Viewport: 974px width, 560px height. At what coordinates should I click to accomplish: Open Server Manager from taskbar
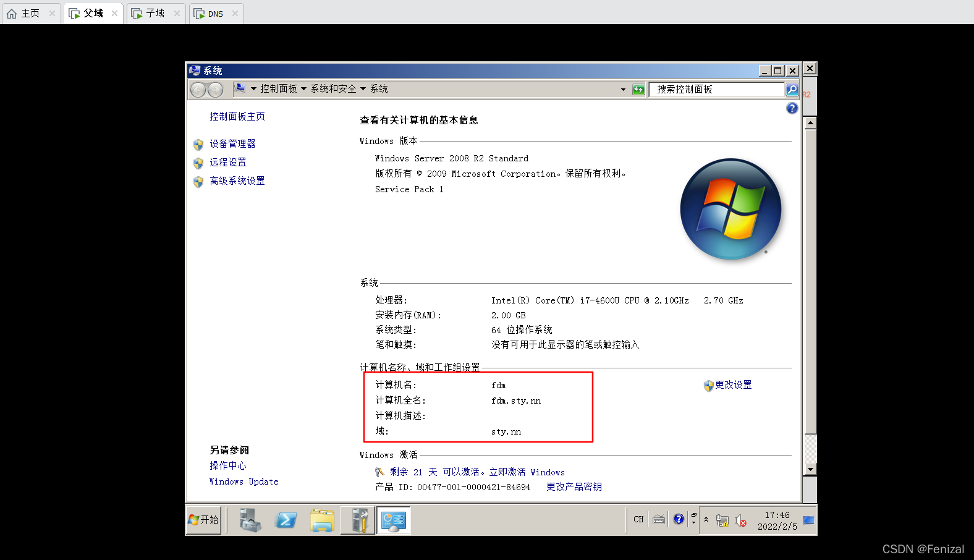point(250,520)
